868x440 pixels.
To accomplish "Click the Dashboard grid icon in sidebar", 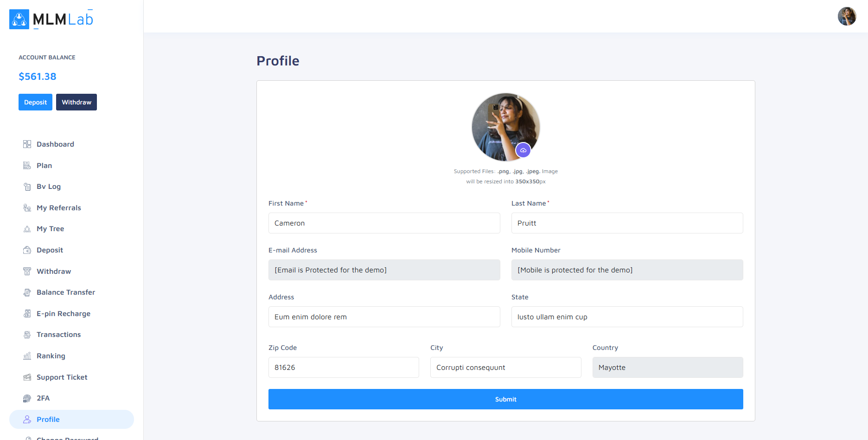I will tap(27, 144).
